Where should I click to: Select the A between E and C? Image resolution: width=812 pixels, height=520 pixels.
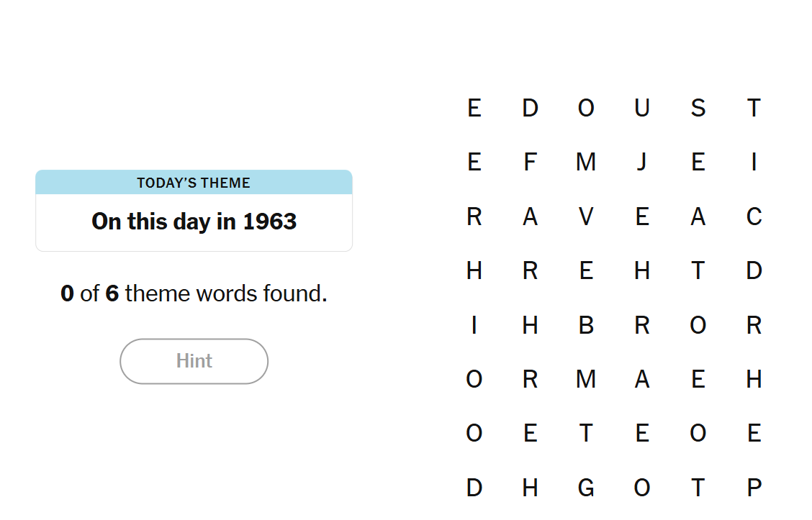[698, 216]
